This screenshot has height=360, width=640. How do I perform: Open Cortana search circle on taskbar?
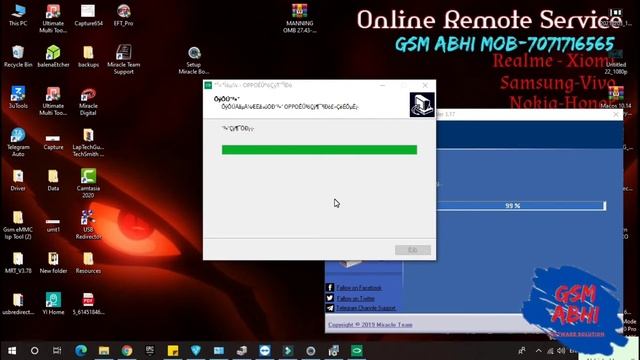click(x=35, y=351)
